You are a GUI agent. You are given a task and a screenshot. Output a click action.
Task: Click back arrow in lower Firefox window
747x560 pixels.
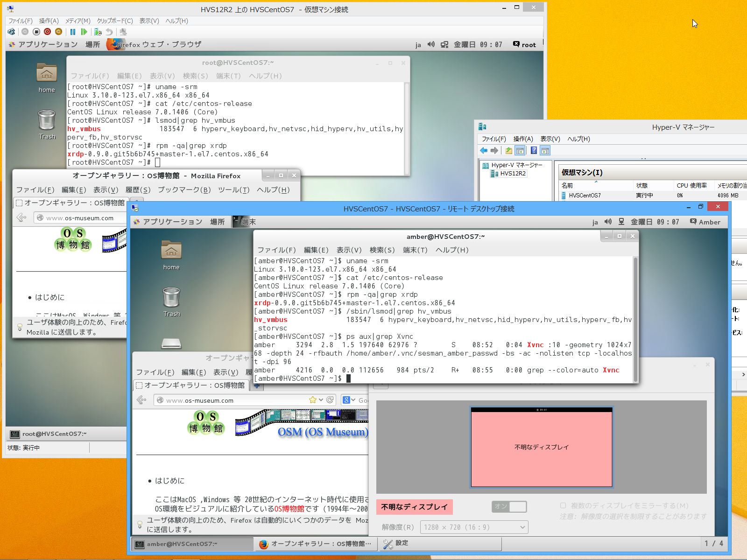pos(142,400)
